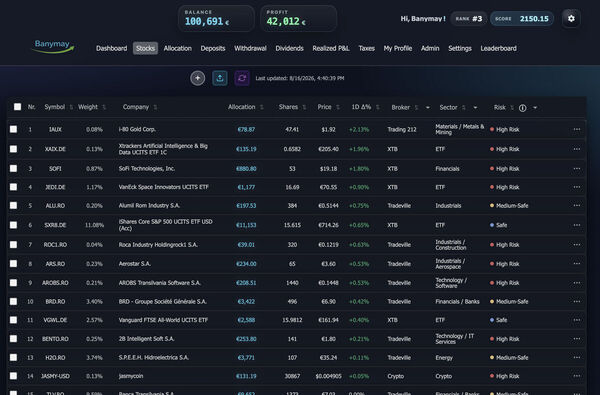This screenshot has height=395, width=600.
Task: Sort by Shares column arrows
Action: coord(304,108)
